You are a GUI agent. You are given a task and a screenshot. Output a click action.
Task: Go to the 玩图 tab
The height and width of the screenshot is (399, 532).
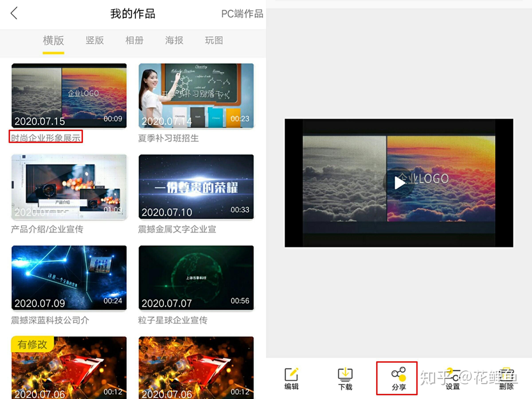point(214,40)
